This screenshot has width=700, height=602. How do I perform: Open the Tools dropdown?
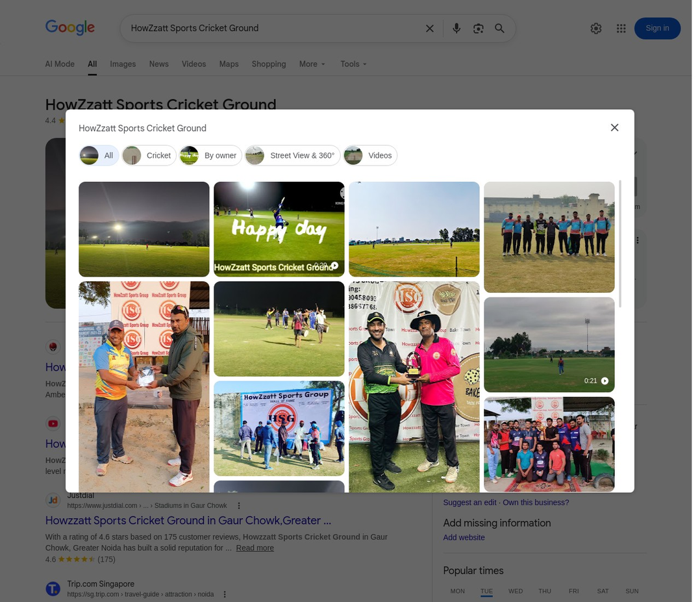[353, 64]
